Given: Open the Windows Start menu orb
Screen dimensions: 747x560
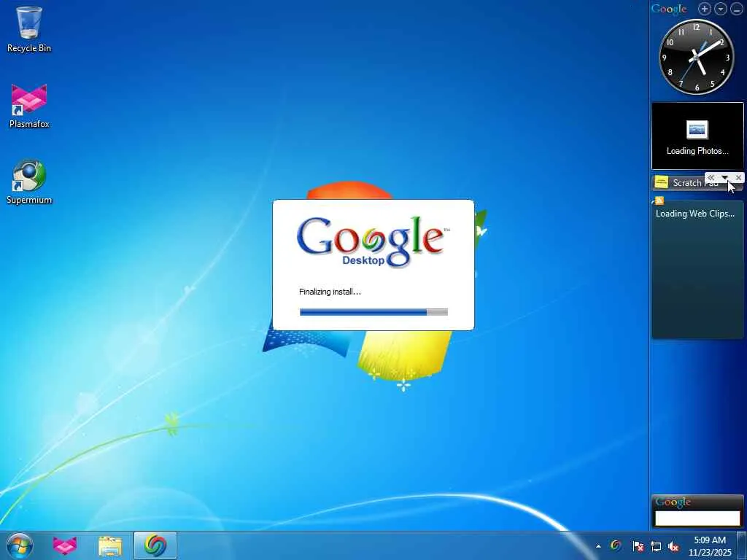Looking at the screenshot, I should point(20,545).
